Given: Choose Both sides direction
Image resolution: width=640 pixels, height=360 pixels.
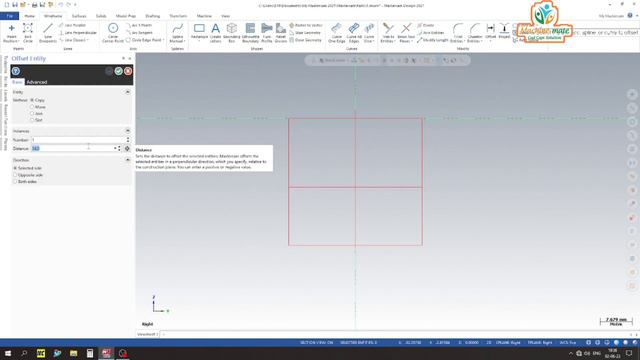Looking at the screenshot, I should [x=15, y=181].
